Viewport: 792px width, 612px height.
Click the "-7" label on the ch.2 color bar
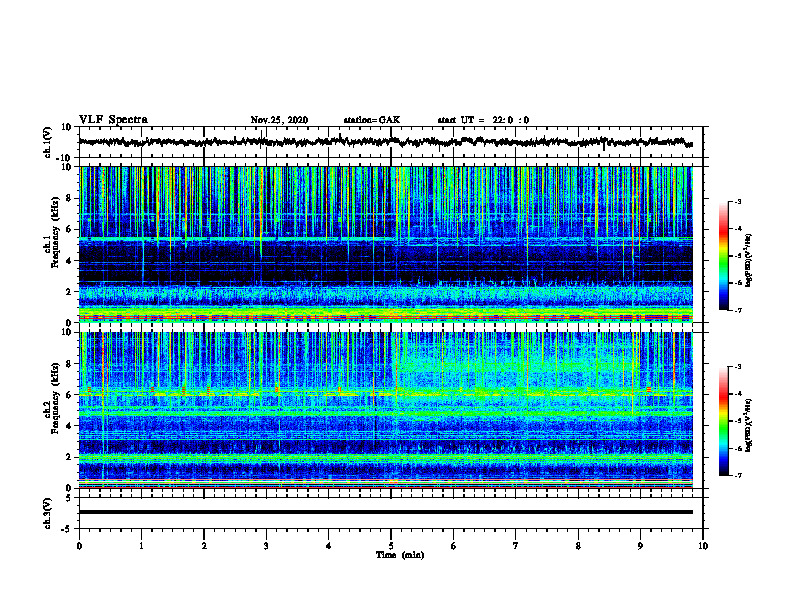pyautogui.click(x=738, y=475)
